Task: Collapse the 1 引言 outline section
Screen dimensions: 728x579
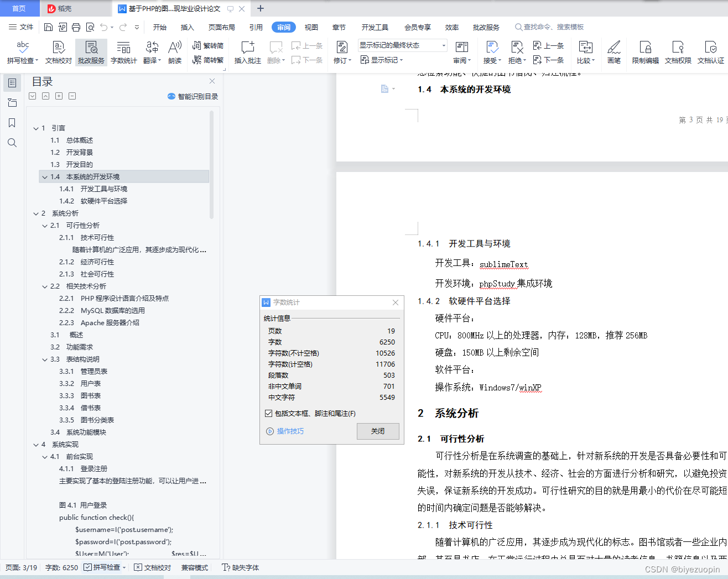Action: click(36, 128)
